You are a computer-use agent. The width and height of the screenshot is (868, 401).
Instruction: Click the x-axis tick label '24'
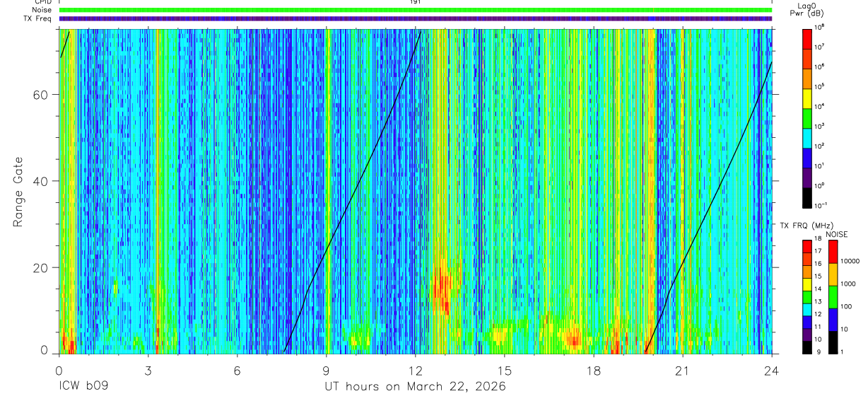coord(771,371)
